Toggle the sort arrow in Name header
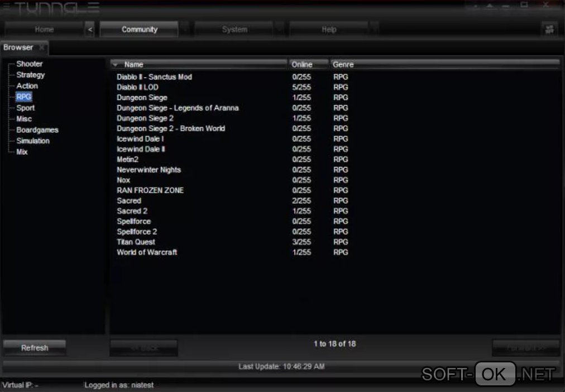Viewport: 565px width, 392px height. click(116, 65)
